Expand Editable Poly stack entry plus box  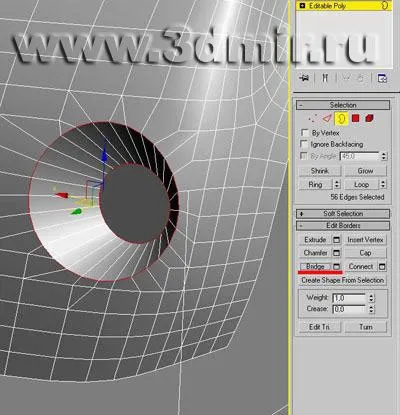pos(302,6)
